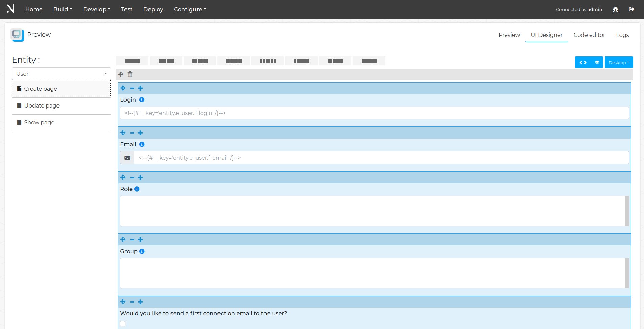Enlarge Login field with plus icon
The image size is (644, 329).
pos(140,88)
